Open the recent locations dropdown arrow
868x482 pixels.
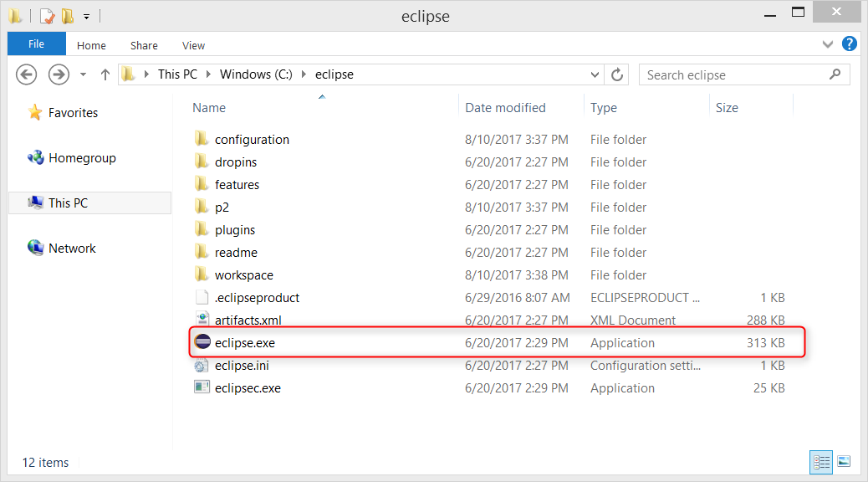click(x=83, y=74)
